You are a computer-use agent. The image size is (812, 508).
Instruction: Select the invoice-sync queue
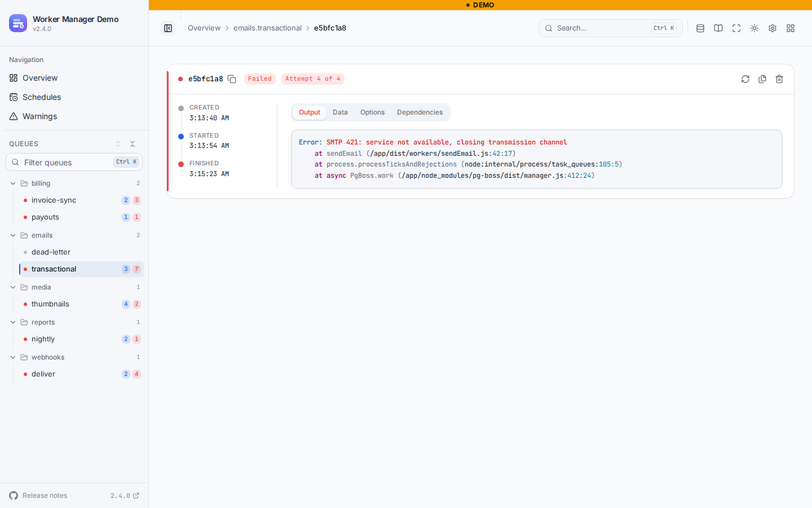[x=81, y=200]
